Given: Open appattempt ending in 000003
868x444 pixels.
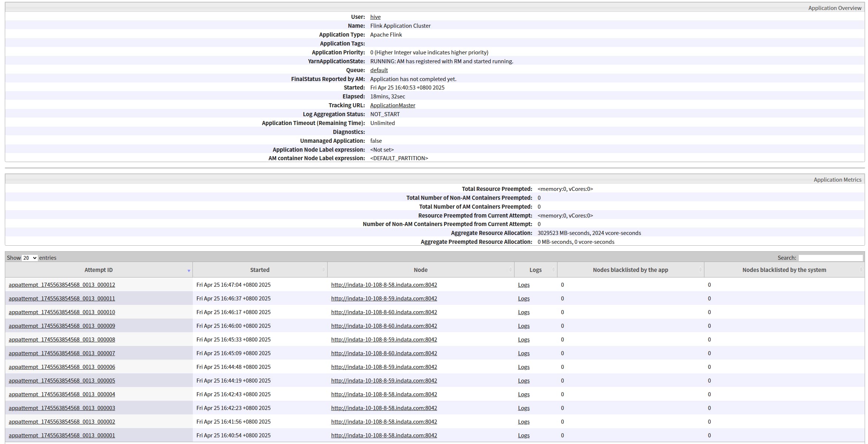Looking at the screenshot, I should 62,408.
